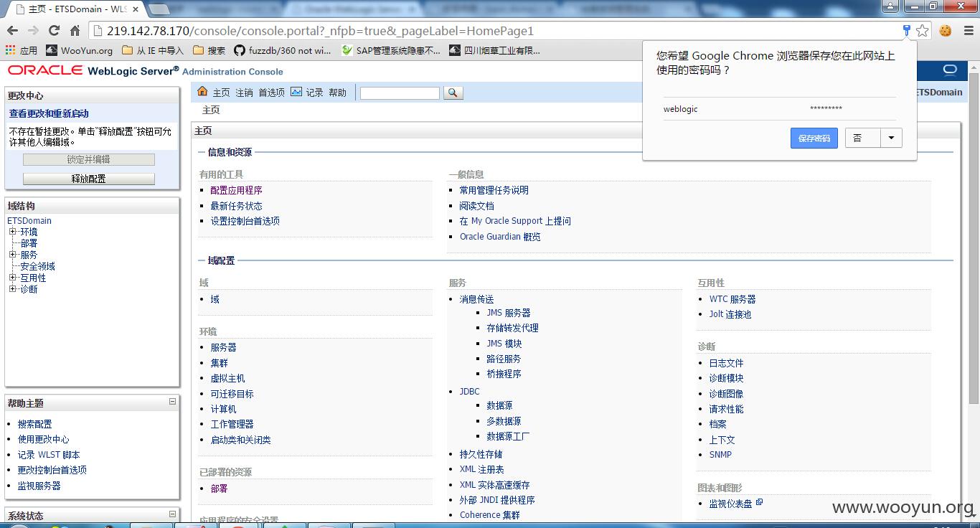Click the 释放配置 button
980x528 pixels.
pos(89,179)
